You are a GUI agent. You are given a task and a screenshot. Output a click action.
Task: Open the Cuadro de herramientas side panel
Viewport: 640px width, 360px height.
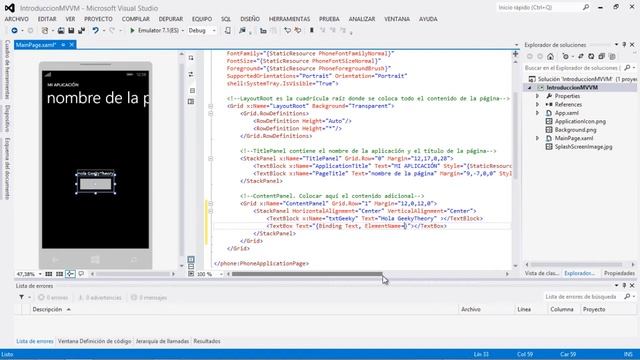(7, 70)
